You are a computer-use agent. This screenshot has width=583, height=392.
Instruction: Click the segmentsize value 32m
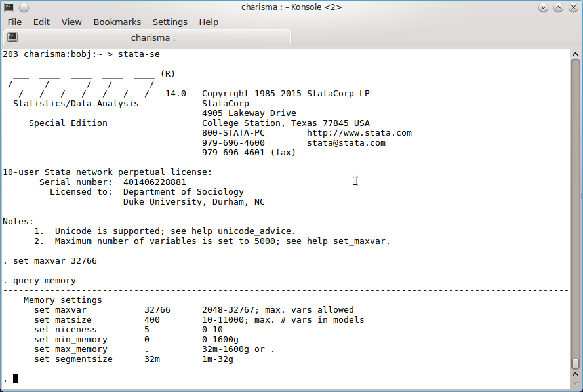(x=152, y=359)
